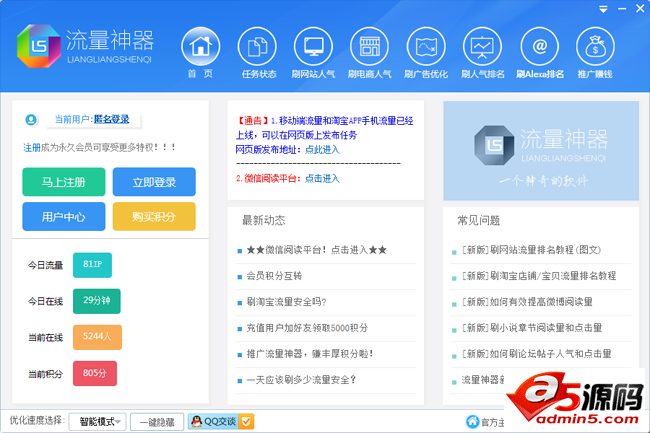Screen dimensions: 650x433
Task: Select the 刷网站人气 monitor icon
Action: (313, 47)
